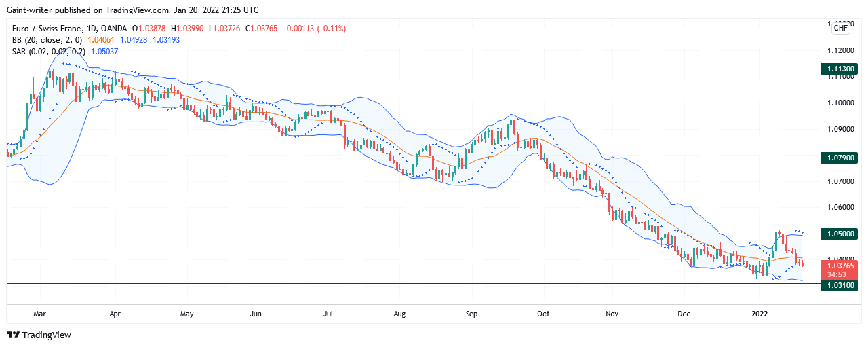Select the 1.11300 horizontal line price label
The height and width of the screenshot is (347, 868).
[x=841, y=69]
